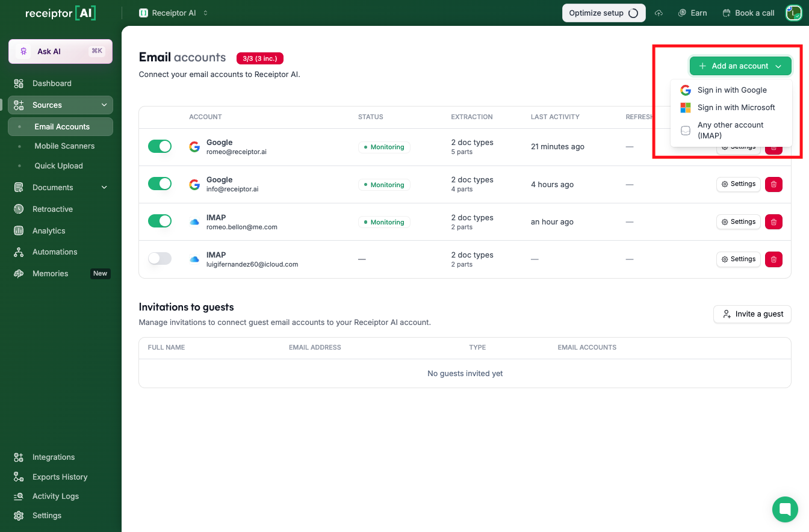This screenshot has width=809, height=532.
Task: Click the receiptor[AI] logo
Action: click(x=60, y=13)
